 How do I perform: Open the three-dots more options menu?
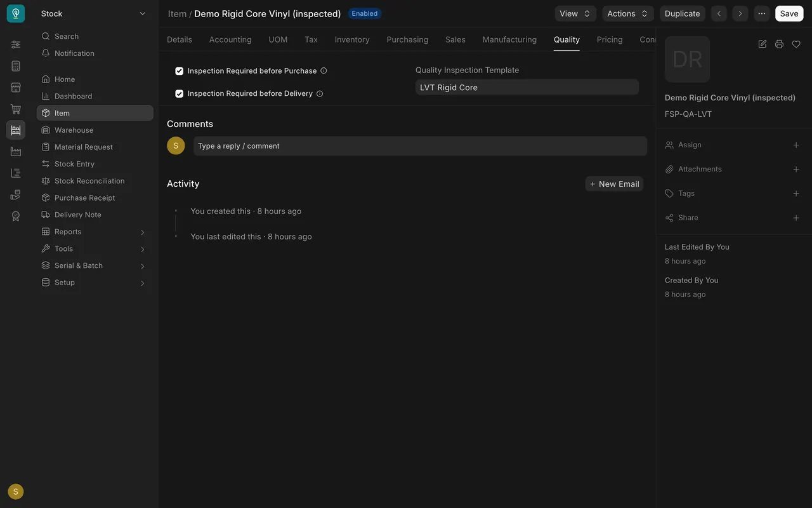point(761,13)
